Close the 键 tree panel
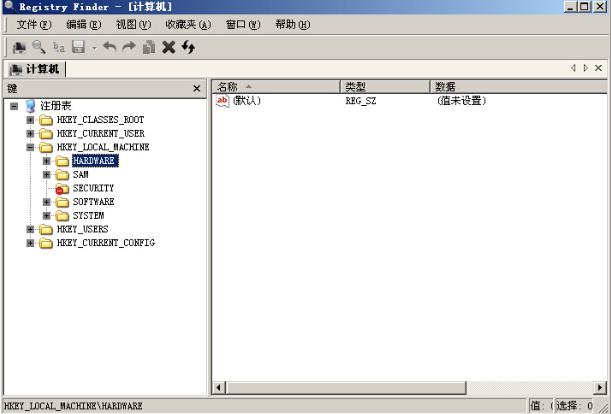 click(197, 89)
